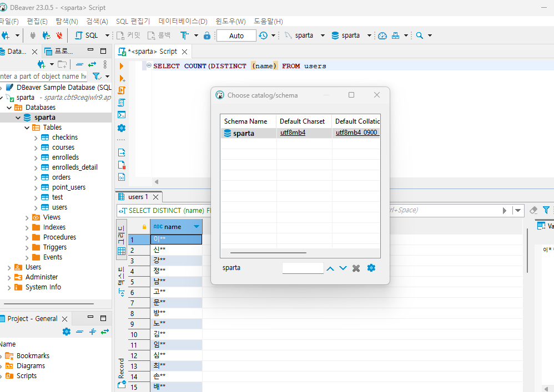Click the gray X clear icon in dialog

click(356, 268)
